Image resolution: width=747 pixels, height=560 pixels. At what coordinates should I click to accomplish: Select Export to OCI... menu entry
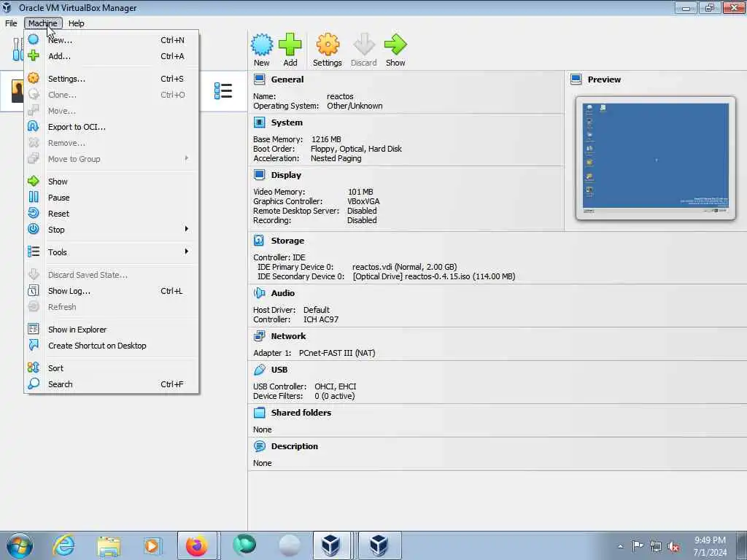tap(112, 127)
